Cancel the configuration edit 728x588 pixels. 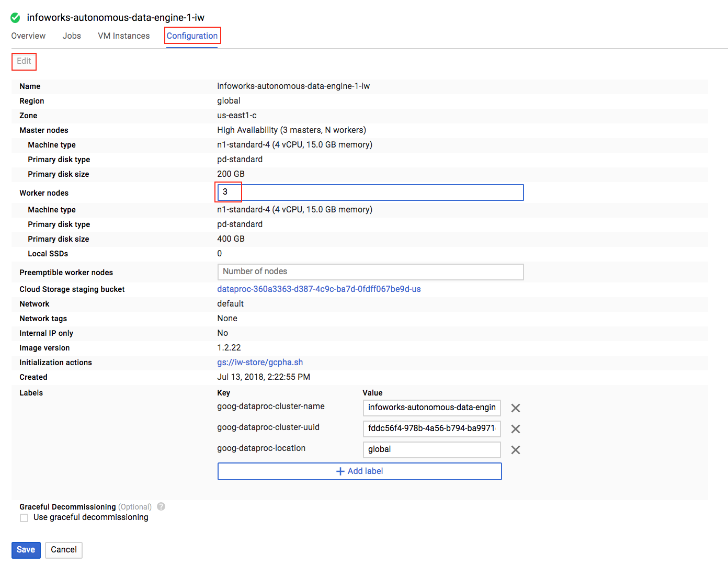pyautogui.click(x=64, y=550)
